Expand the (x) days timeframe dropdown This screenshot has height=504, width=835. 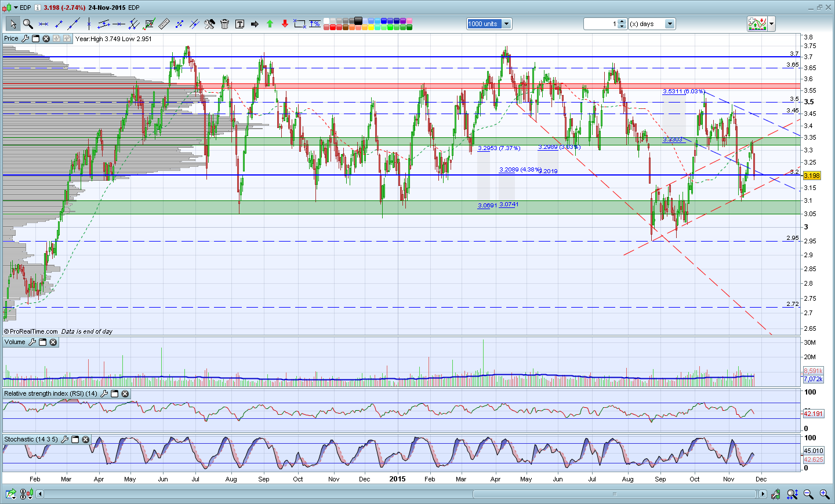(x=670, y=24)
